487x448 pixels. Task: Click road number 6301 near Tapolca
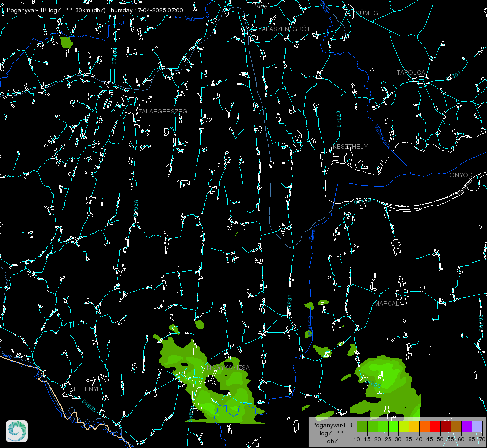coord(454,76)
